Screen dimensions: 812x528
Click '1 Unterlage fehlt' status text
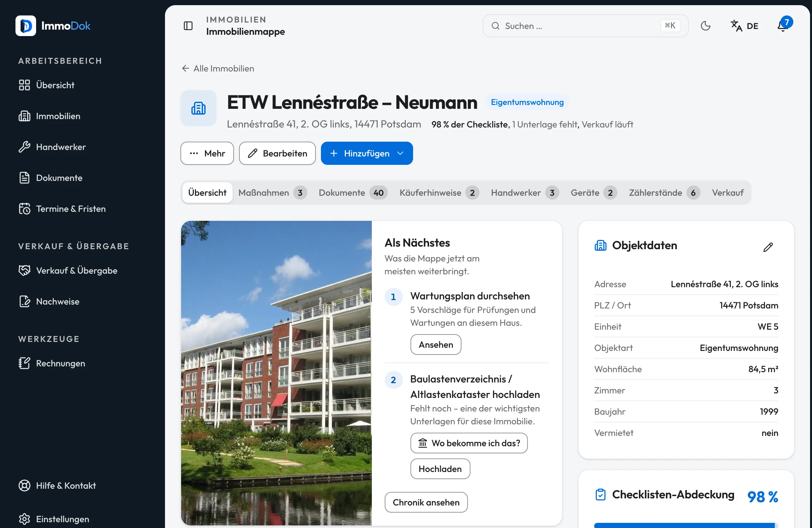(545, 125)
